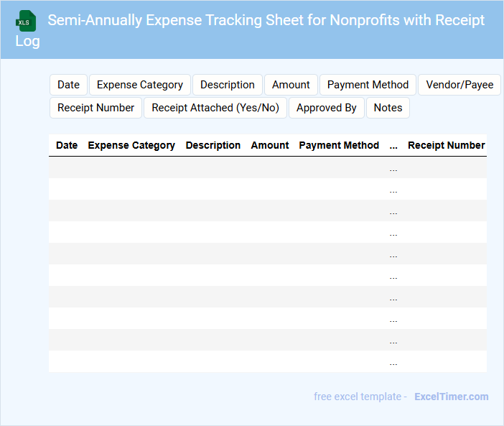Click the Notes tag
504x426 pixels.
388,108
